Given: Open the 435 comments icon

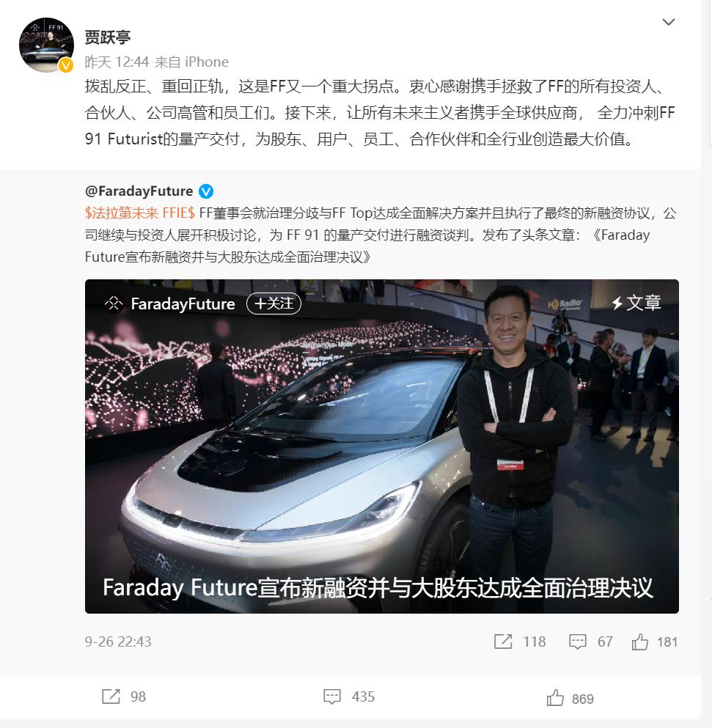Looking at the screenshot, I should (332, 696).
